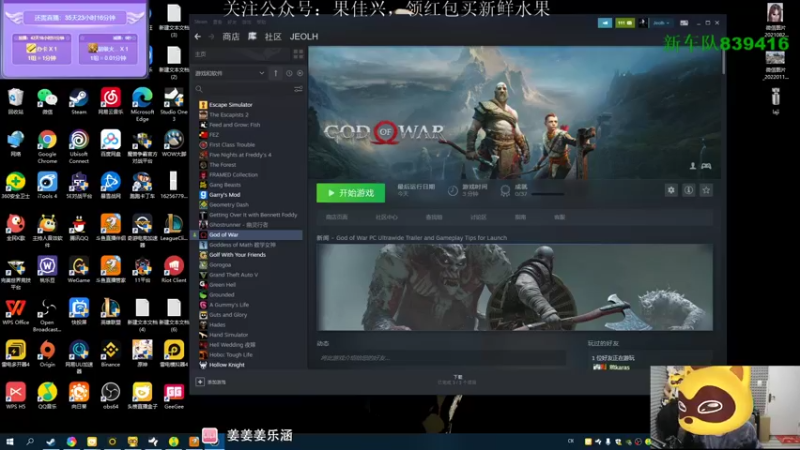Screen dimensions: 800x450
Task: Open the Steam Community tab
Action: click(273, 37)
